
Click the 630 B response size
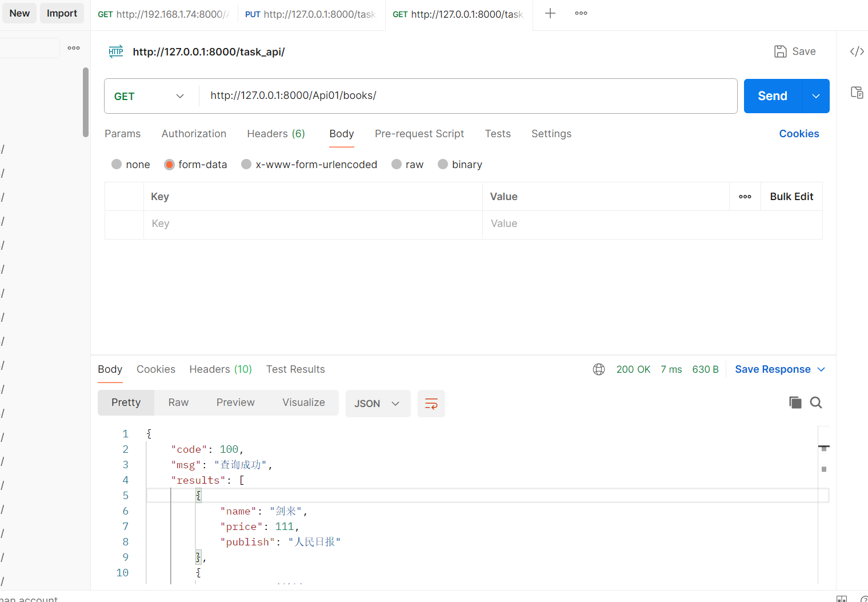(705, 369)
